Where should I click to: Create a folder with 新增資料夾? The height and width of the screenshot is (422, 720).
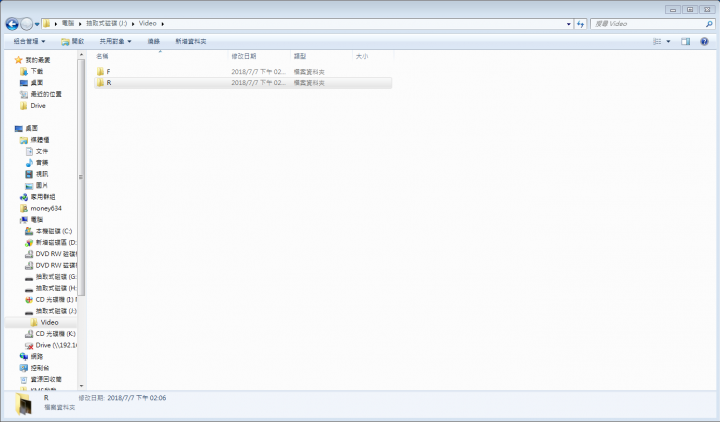click(191, 41)
